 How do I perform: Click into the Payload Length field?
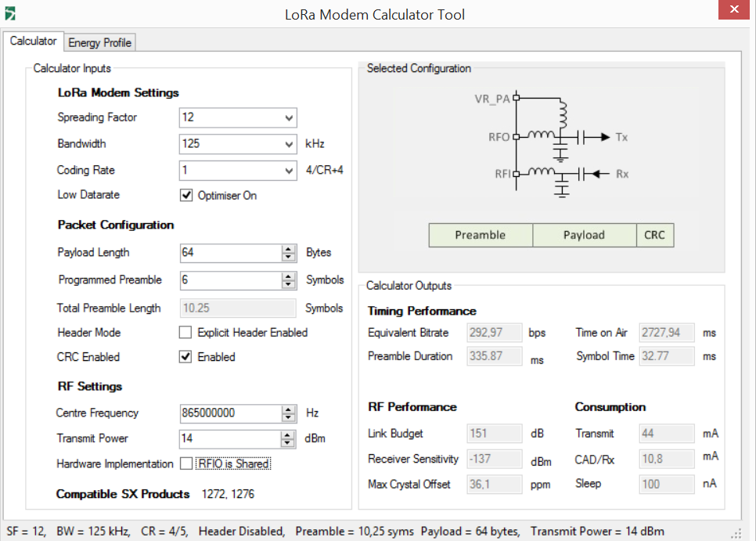[x=230, y=253]
